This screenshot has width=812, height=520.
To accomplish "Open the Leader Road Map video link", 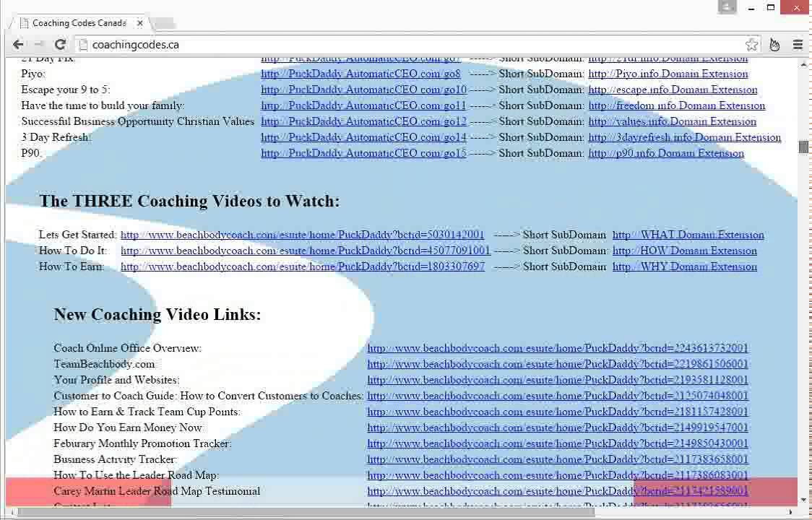I will (558, 475).
